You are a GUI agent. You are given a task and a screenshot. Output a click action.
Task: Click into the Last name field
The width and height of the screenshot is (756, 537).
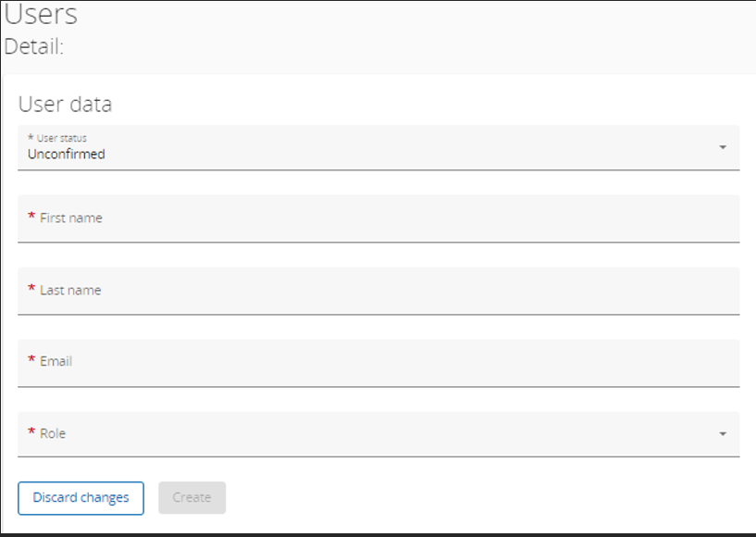pos(370,292)
